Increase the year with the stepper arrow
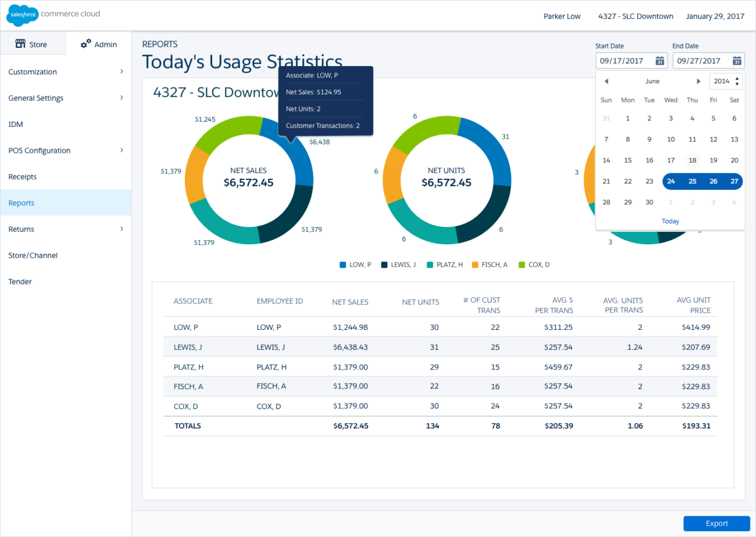The width and height of the screenshot is (756, 537). (x=737, y=78)
